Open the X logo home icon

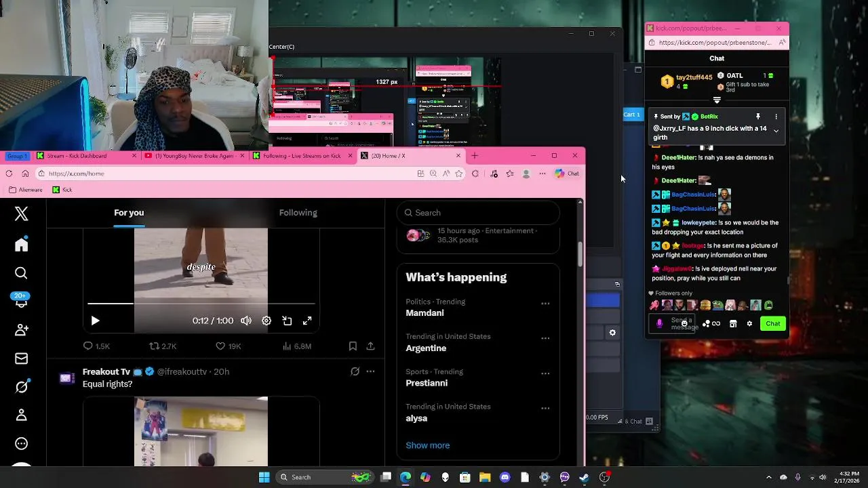pos(21,213)
